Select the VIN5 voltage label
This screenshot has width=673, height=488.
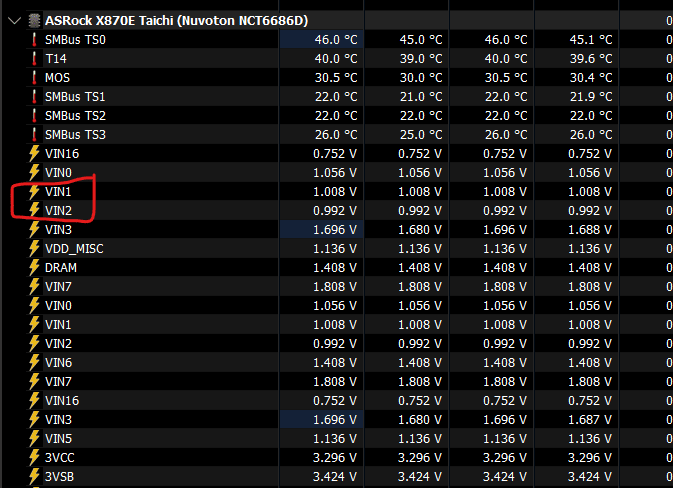click(58, 439)
